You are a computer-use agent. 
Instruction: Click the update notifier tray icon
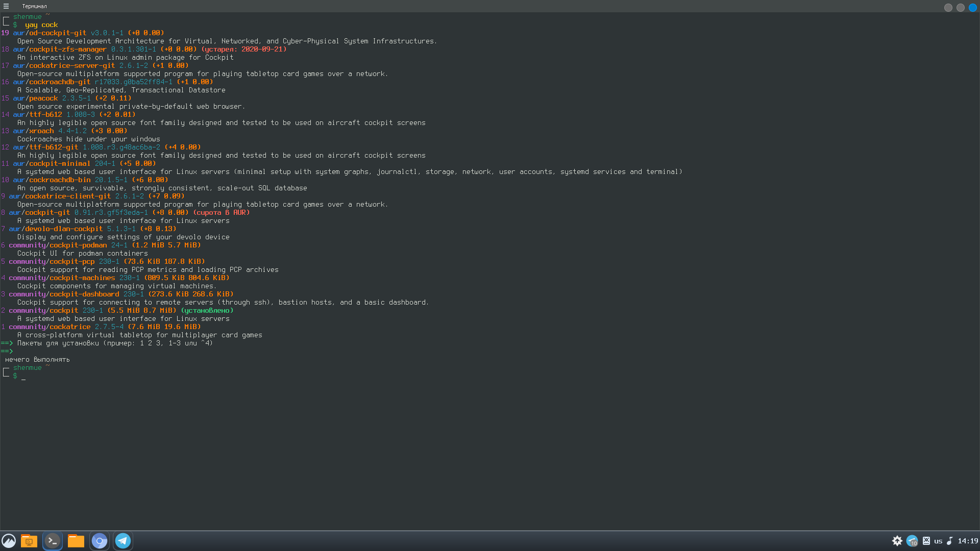click(897, 541)
